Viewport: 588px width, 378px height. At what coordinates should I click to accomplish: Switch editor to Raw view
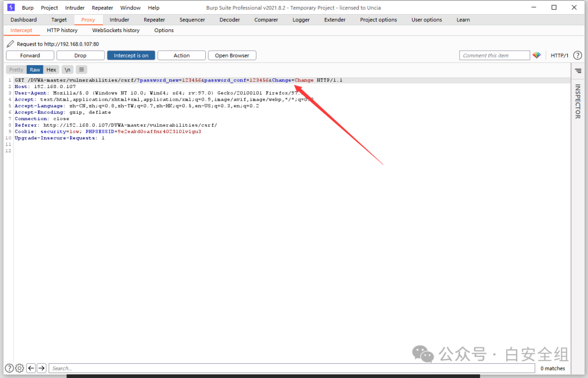point(35,70)
